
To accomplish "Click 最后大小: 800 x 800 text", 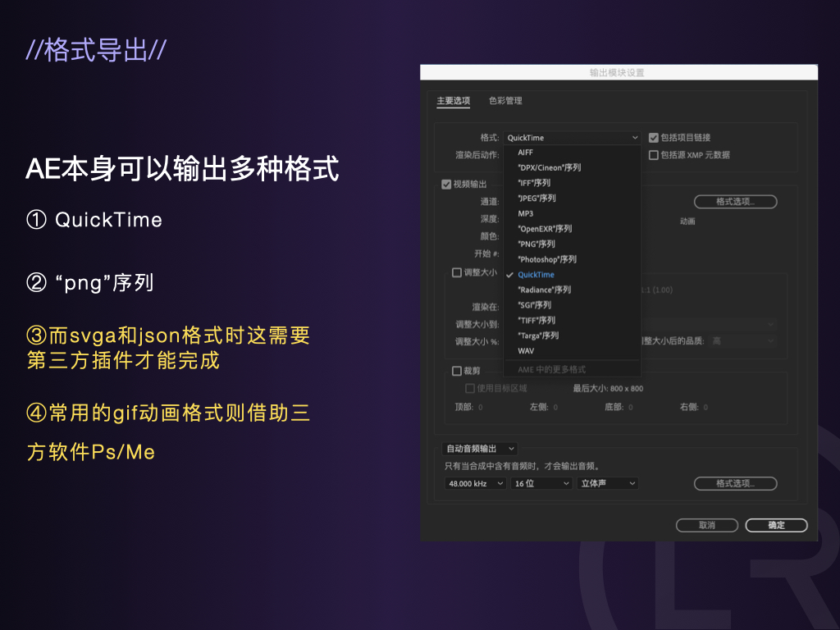I will [x=608, y=388].
